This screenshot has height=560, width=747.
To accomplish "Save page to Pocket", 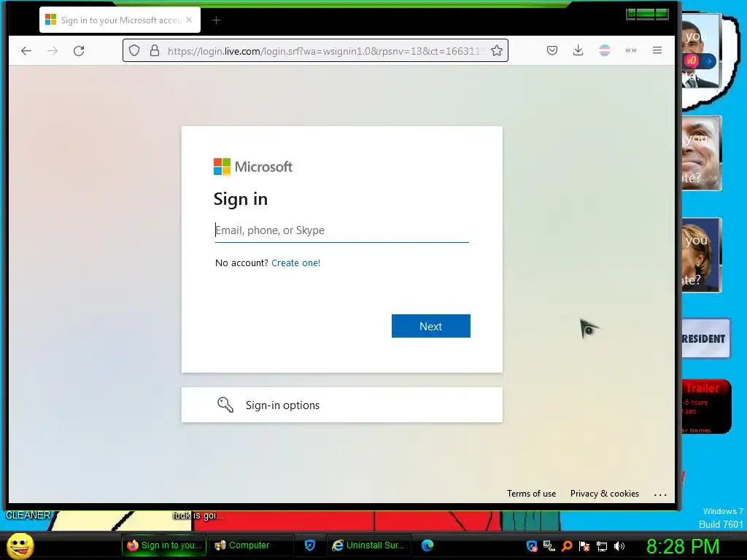I will click(x=552, y=50).
